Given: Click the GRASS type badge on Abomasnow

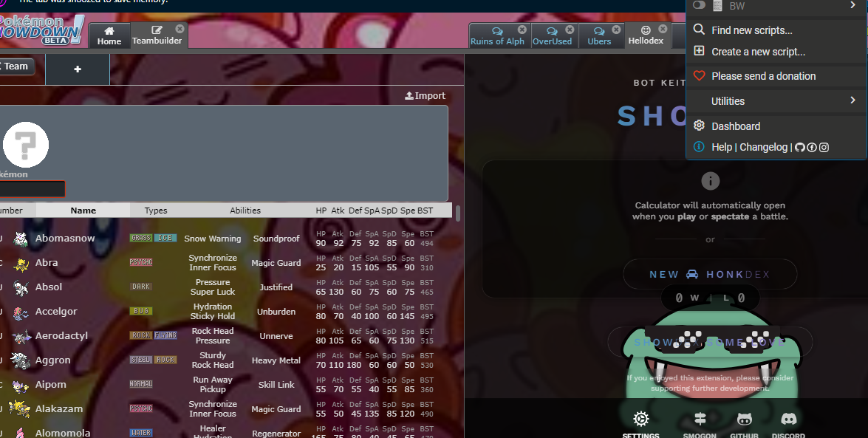Looking at the screenshot, I should (x=141, y=238).
